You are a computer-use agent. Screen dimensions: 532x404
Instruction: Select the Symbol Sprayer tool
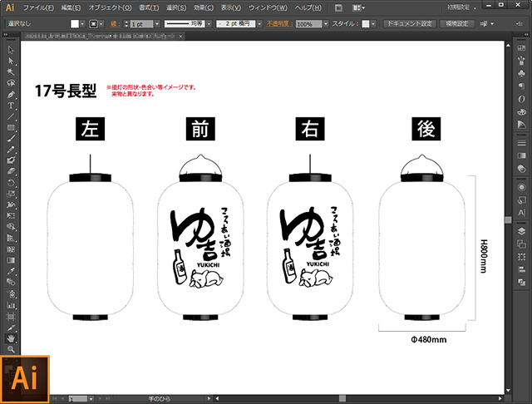(11, 293)
